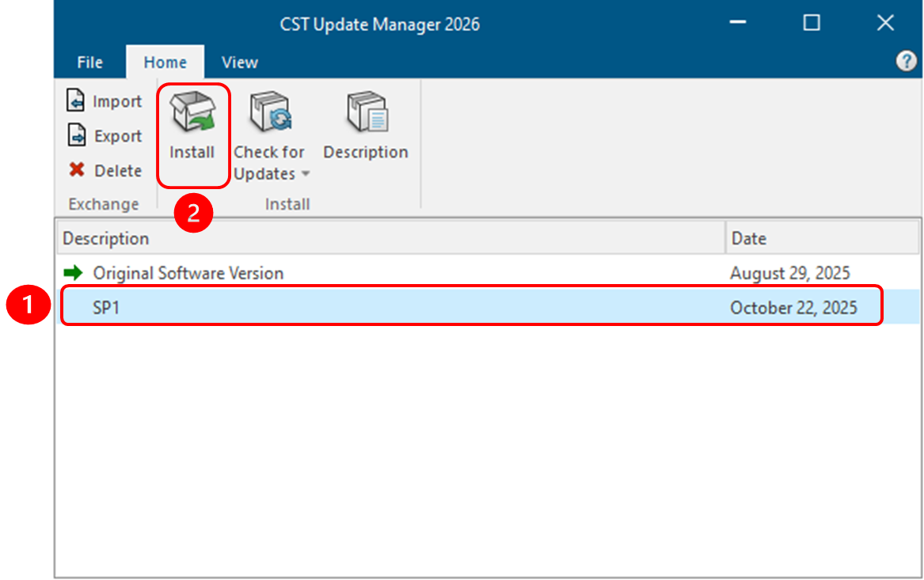Image resolution: width=924 pixels, height=580 pixels.
Task: Click the August 29, 2025 date cell
Action: pos(789,274)
